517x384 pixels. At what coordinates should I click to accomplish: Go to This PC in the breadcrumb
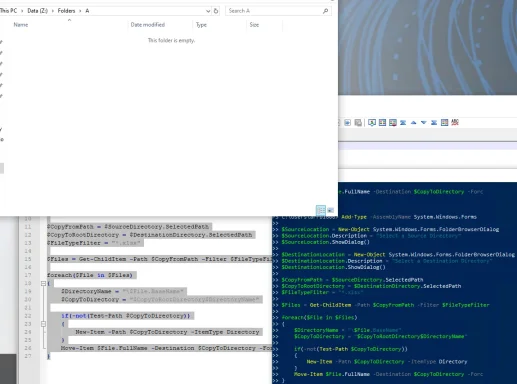[8, 11]
